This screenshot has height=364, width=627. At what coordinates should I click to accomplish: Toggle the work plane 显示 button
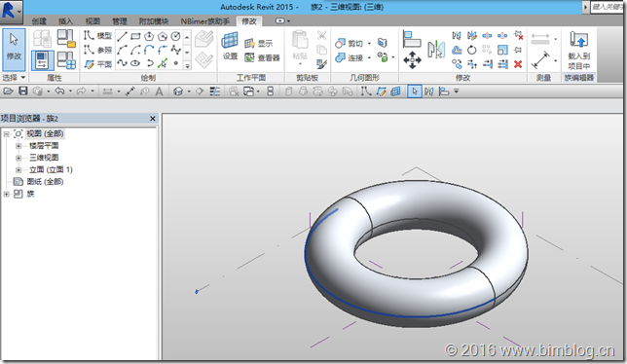(259, 43)
